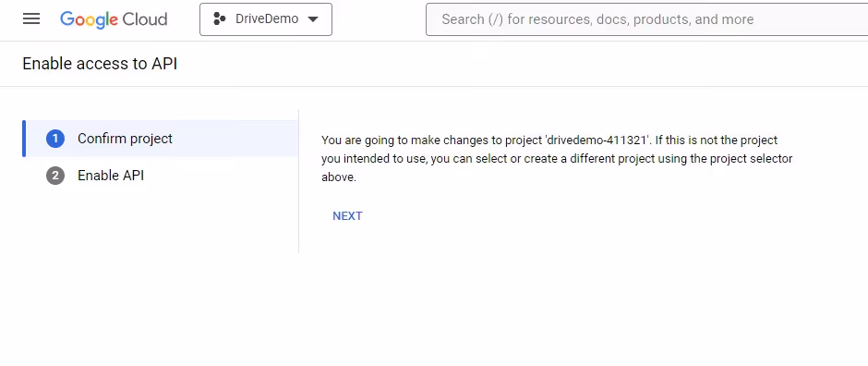Open the hamburger navigation menu

(31, 19)
